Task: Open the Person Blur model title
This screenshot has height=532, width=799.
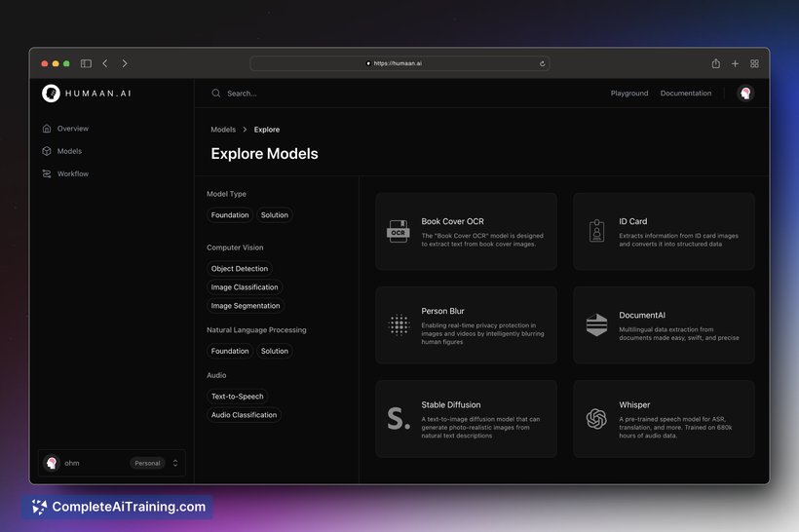Action: click(442, 311)
